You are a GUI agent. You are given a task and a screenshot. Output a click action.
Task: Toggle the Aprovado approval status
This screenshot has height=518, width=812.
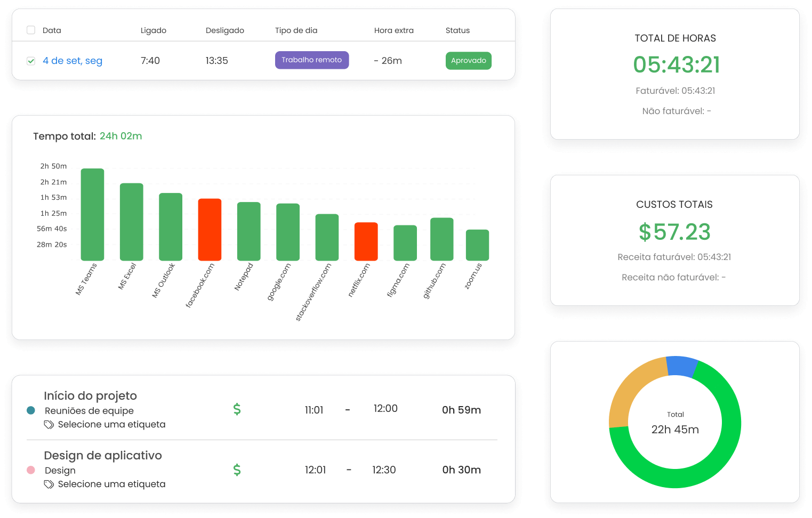(x=468, y=60)
